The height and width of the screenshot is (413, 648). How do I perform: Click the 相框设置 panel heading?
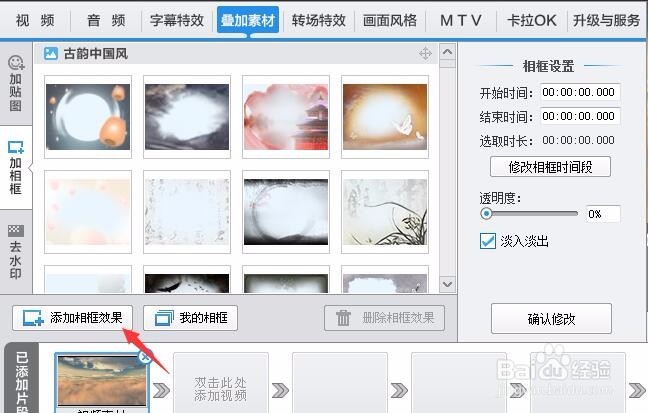(x=548, y=66)
